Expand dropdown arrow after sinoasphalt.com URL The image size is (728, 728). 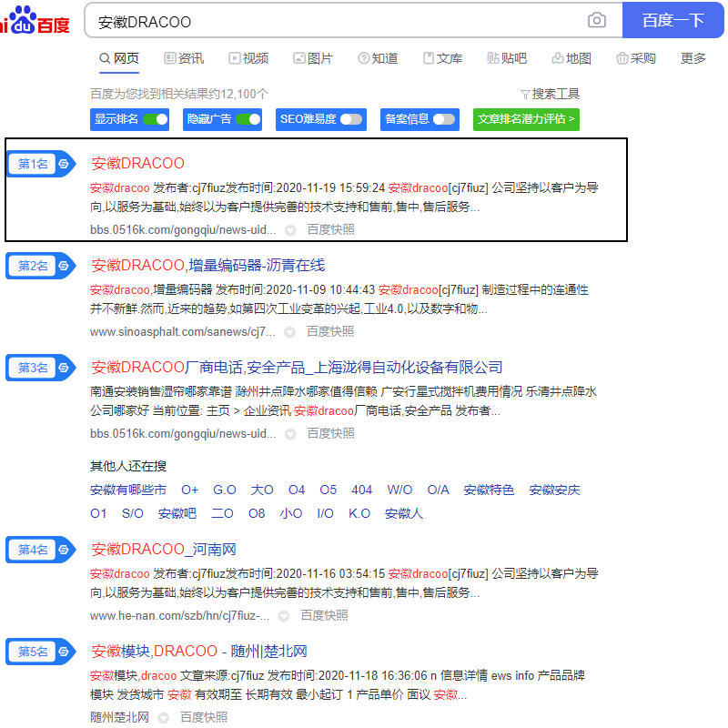click(x=289, y=332)
